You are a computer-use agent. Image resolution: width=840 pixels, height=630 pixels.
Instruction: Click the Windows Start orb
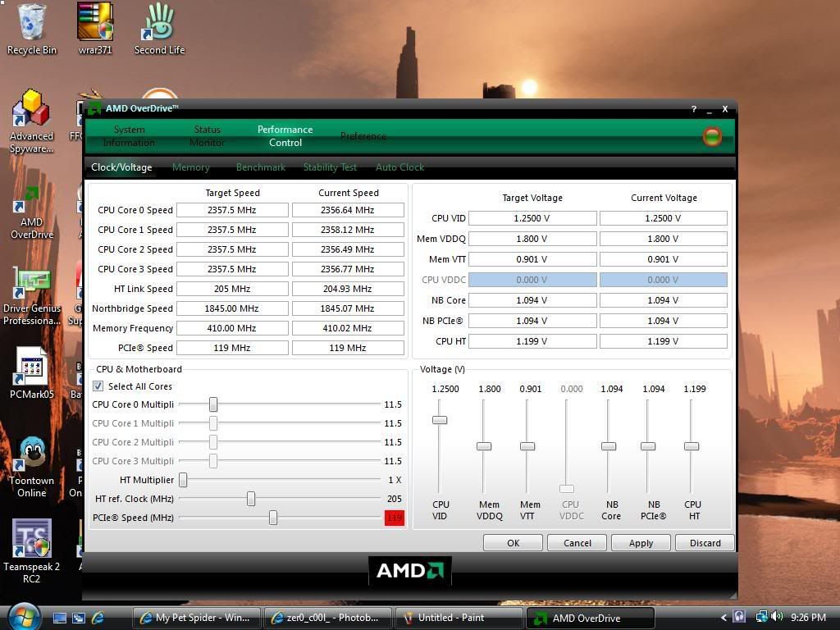23,617
